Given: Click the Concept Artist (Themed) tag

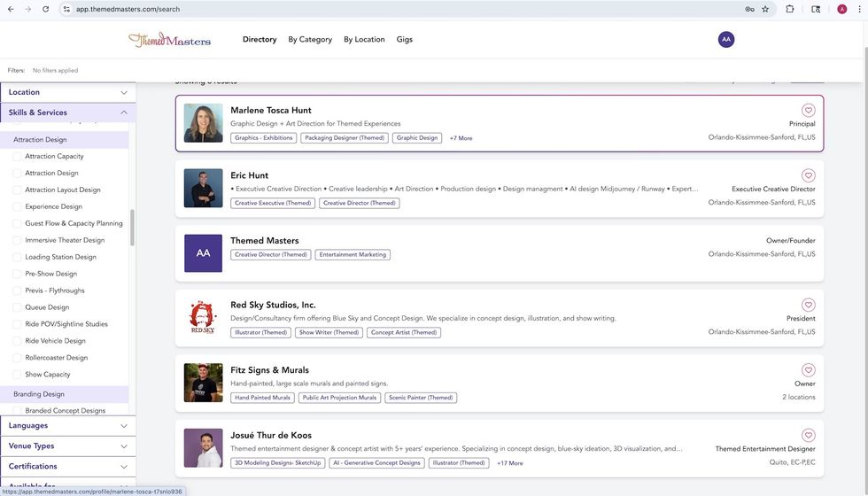Looking at the screenshot, I should (404, 333).
